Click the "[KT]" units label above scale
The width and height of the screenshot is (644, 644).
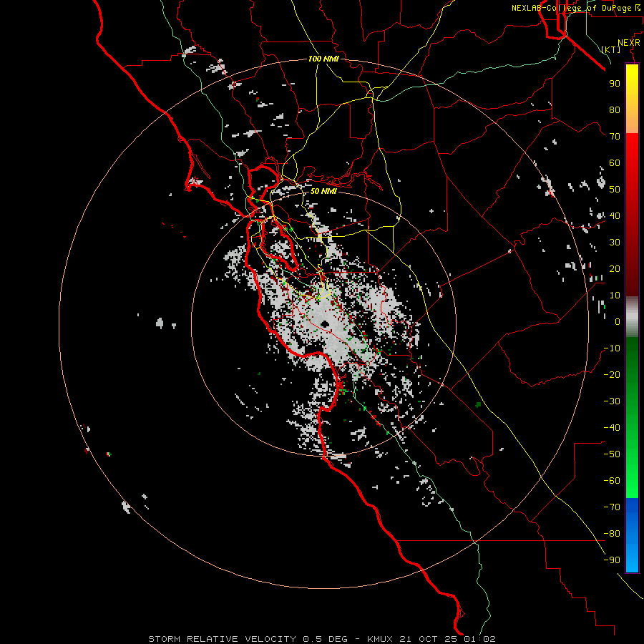tap(611, 49)
